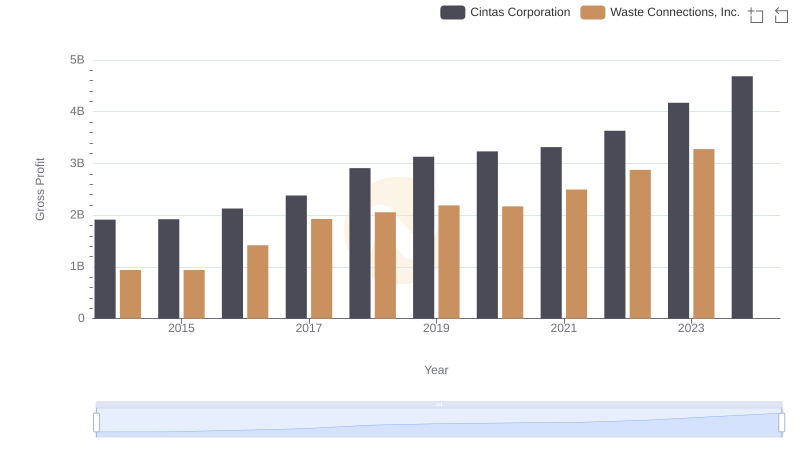This screenshot has height=461, width=800.
Task: Click the Waste Connections bar for 2017
Action: [x=321, y=268]
